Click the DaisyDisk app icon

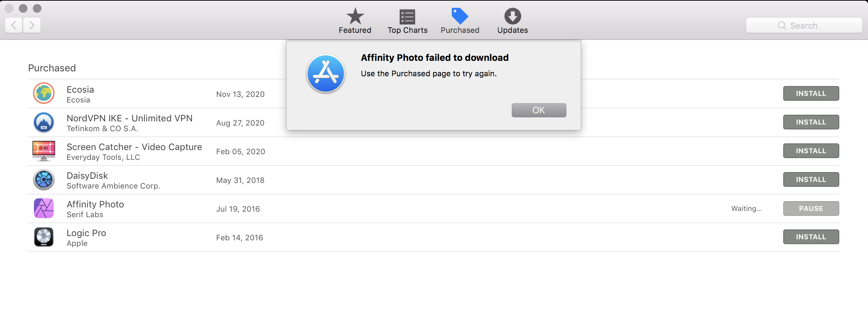(x=44, y=180)
